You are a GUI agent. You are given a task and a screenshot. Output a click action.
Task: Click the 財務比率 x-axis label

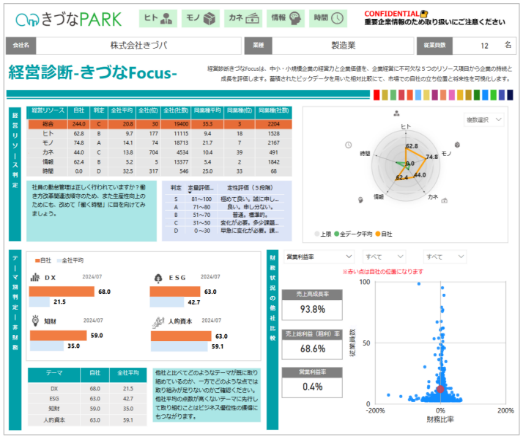pyautogui.click(x=440, y=419)
